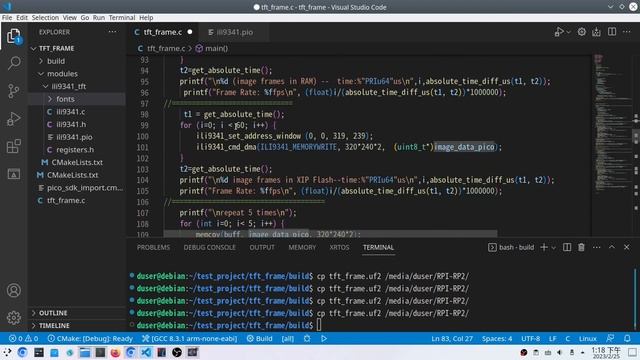640x360 pixels.
Task: Click Ln 83, Col 27 indicator
Action: pyautogui.click(x=452, y=338)
